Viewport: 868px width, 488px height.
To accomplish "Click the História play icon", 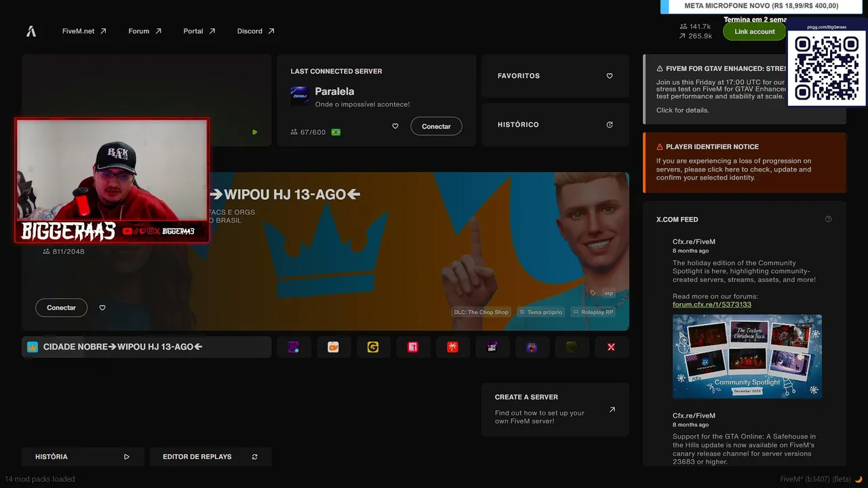I will click(127, 457).
